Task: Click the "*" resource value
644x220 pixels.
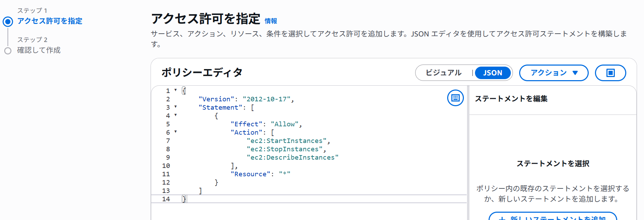Action: pos(284,174)
